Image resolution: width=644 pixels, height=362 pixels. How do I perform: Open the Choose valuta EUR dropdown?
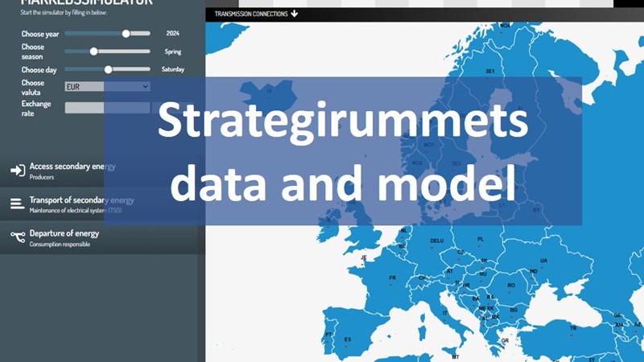107,87
